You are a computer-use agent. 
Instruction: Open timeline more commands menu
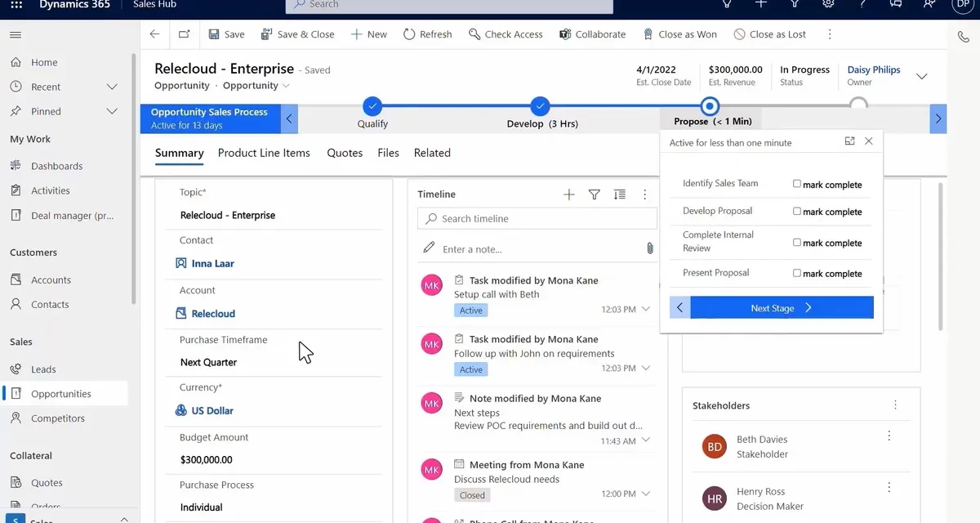645,194
